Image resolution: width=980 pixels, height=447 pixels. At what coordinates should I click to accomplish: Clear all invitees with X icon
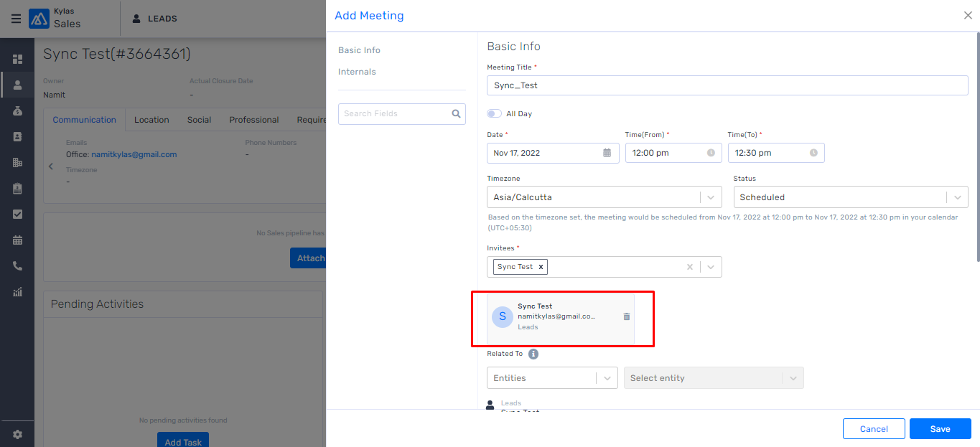tap(690, 267)
